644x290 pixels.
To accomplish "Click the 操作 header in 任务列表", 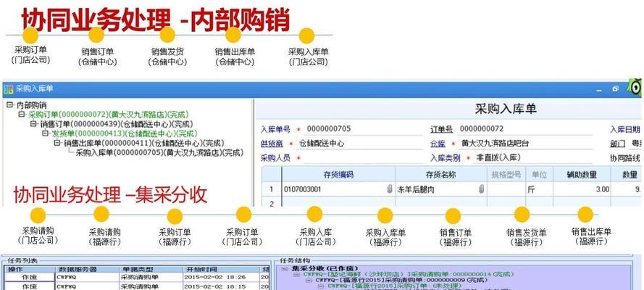I will pyautogui.click(x=29, y=270).
